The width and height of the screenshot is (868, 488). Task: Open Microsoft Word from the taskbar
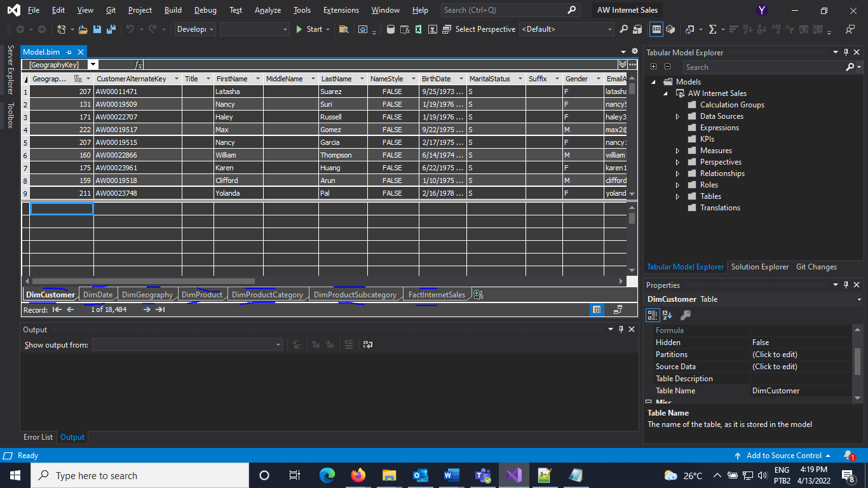point(452,475)
